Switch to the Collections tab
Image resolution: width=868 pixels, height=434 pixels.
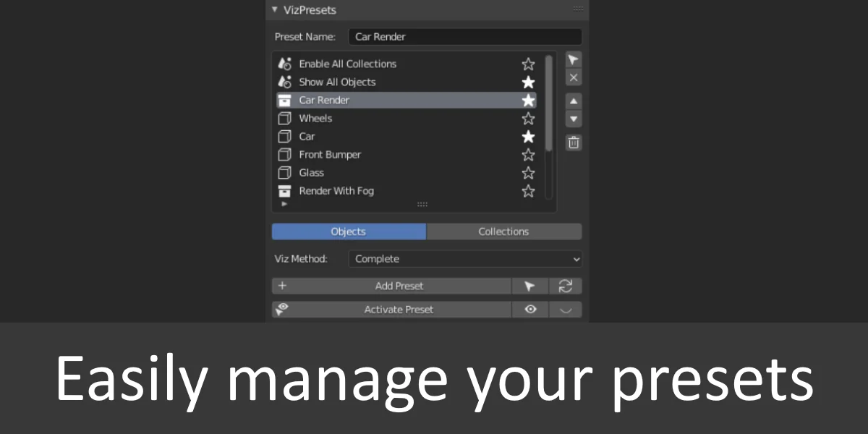coord(504,231)
